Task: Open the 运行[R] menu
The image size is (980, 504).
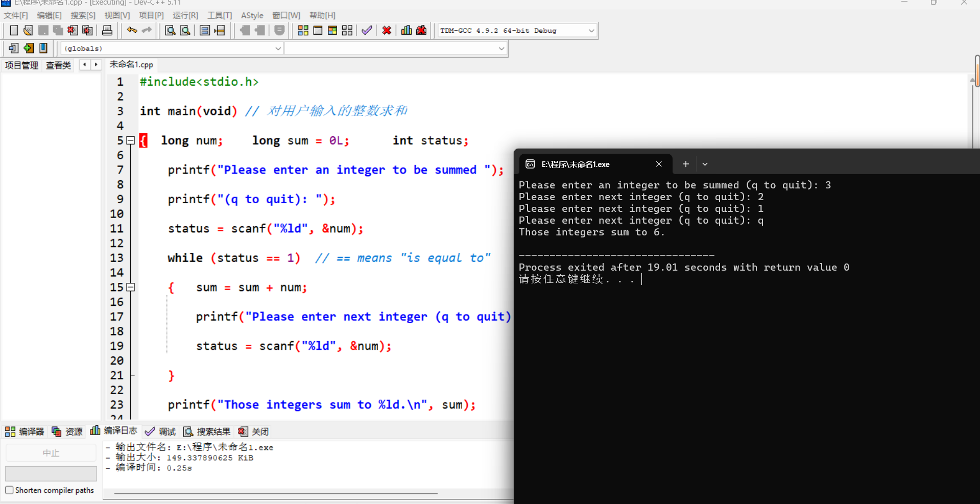Action: click(185, 15)
